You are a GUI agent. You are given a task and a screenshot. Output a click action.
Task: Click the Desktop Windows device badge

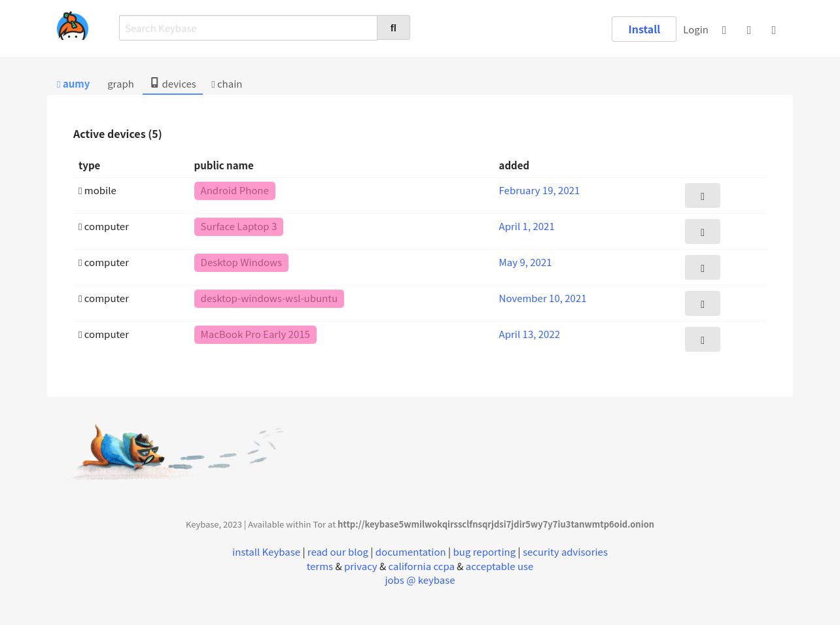tap(241, 263)
